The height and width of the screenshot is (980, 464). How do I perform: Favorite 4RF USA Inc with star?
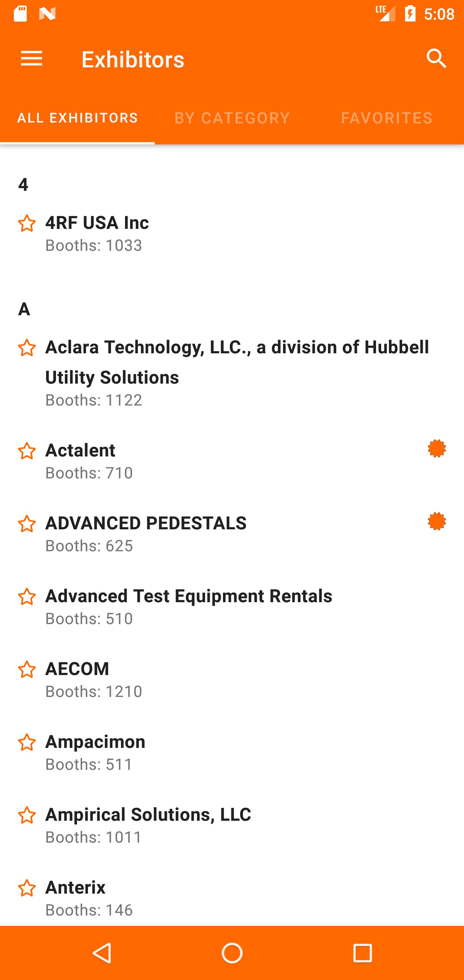coord(27,223)
